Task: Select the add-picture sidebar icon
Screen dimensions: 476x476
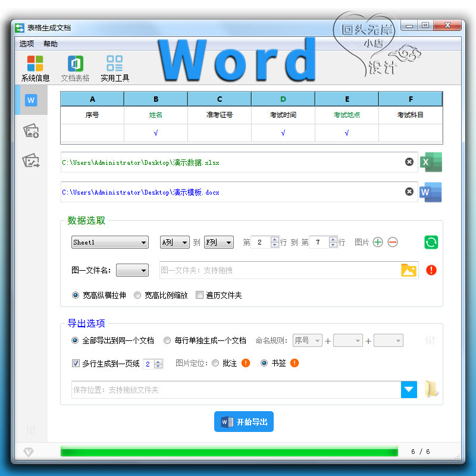Action: [x=31, y=131]
